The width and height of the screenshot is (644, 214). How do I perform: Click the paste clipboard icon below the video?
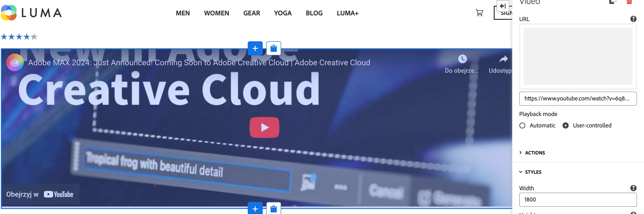click(x=273, y=209)
